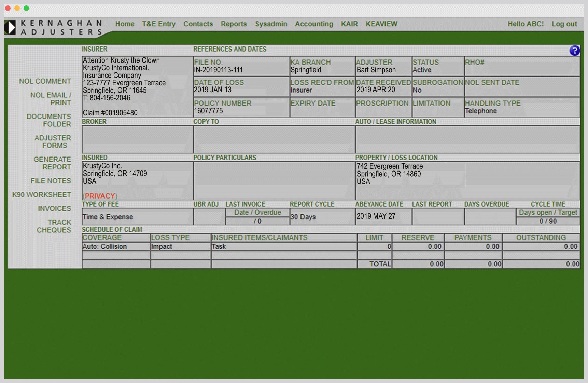Open ADJUSTER FORMS from the sidebar
This screenshot has width=588, height=383.
click(53, 142)
